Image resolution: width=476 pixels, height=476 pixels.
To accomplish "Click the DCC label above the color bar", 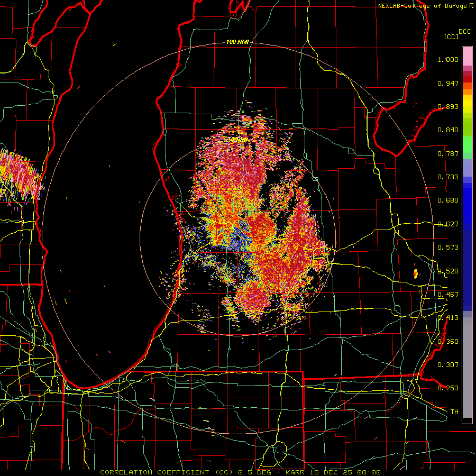I will 465,32.
